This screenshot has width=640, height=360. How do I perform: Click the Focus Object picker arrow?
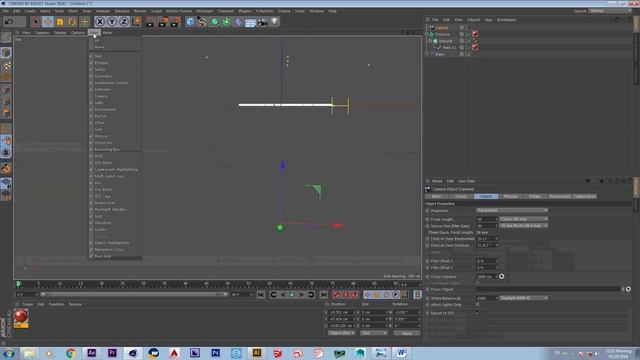629,289
